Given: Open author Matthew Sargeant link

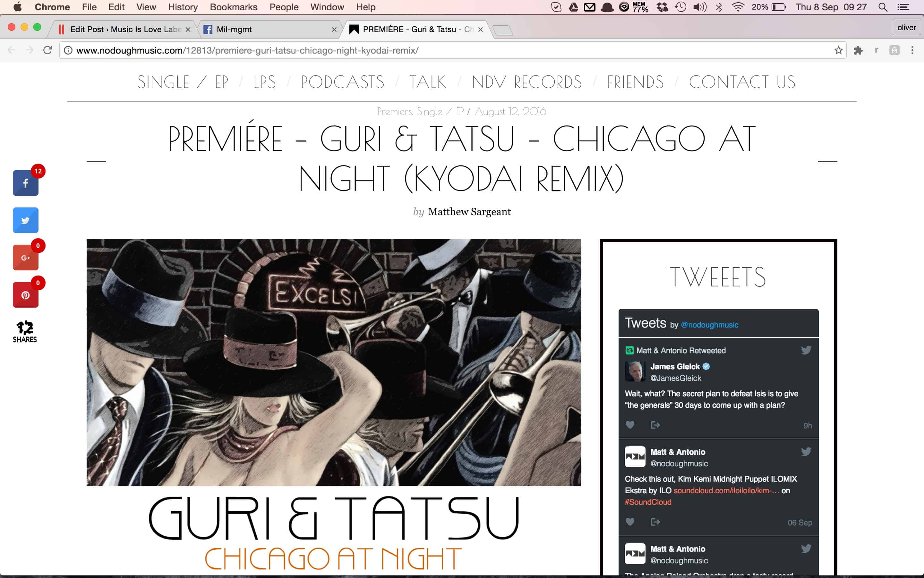Looking at the screenshot, I should pyautogui.click(x=469, y=211).
